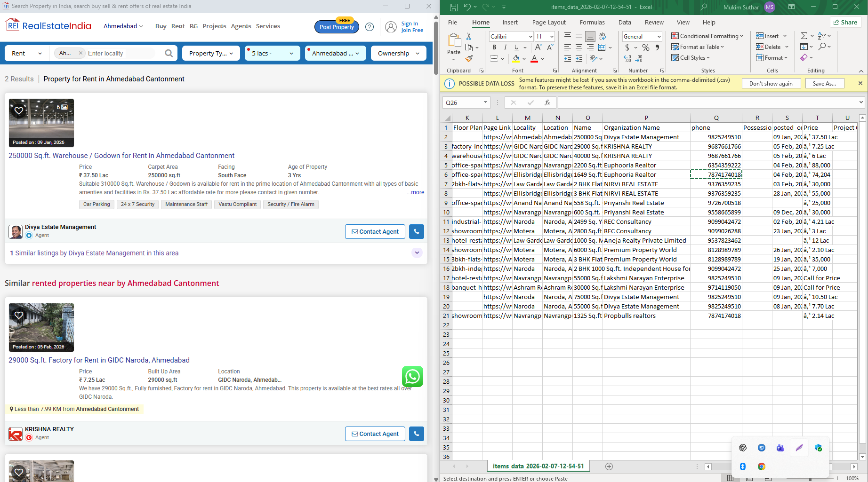
Task: Click the locality search magnifier icon
Action: [169, 53]
